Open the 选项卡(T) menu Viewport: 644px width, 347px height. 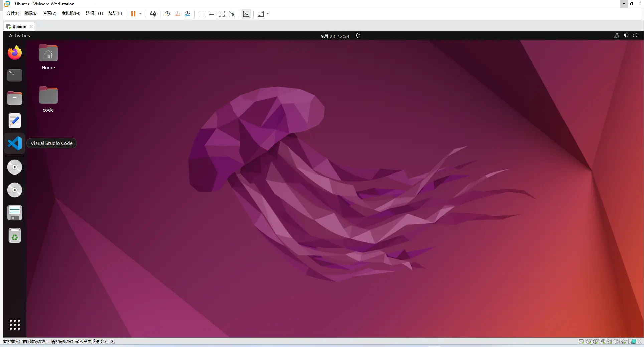pyautogui.click(x=94, y=13)
